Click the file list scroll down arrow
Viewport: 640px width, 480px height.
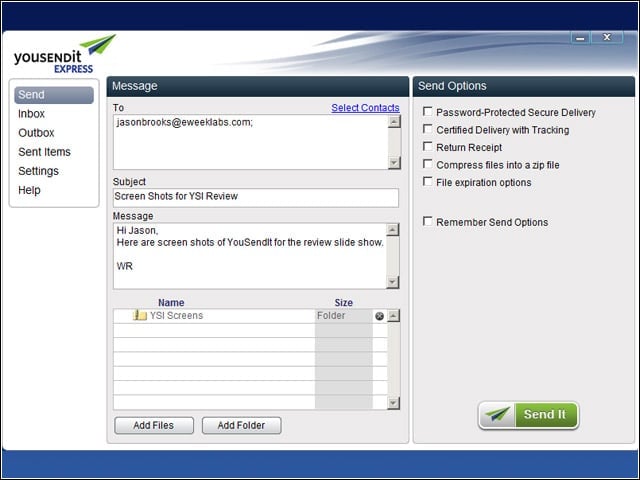click(393, 403)
